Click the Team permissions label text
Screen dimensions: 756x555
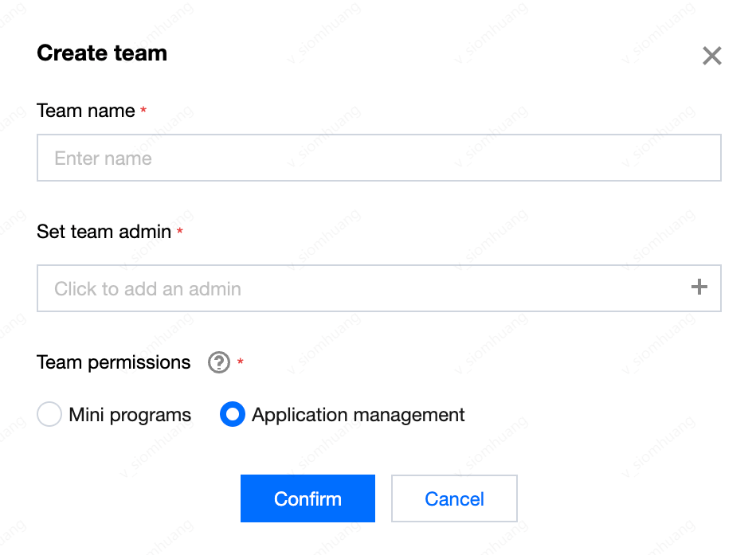pyautogui.click(x=114, y=363)
